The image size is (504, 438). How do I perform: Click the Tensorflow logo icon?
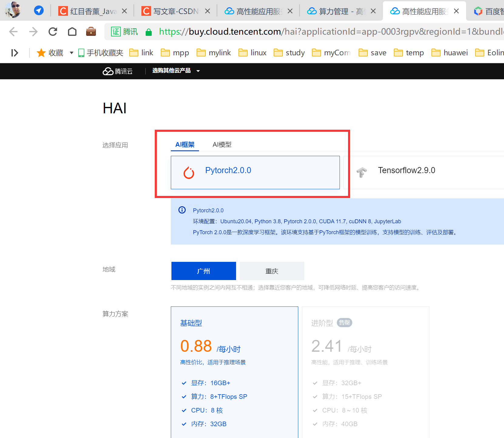pos(362,172)
